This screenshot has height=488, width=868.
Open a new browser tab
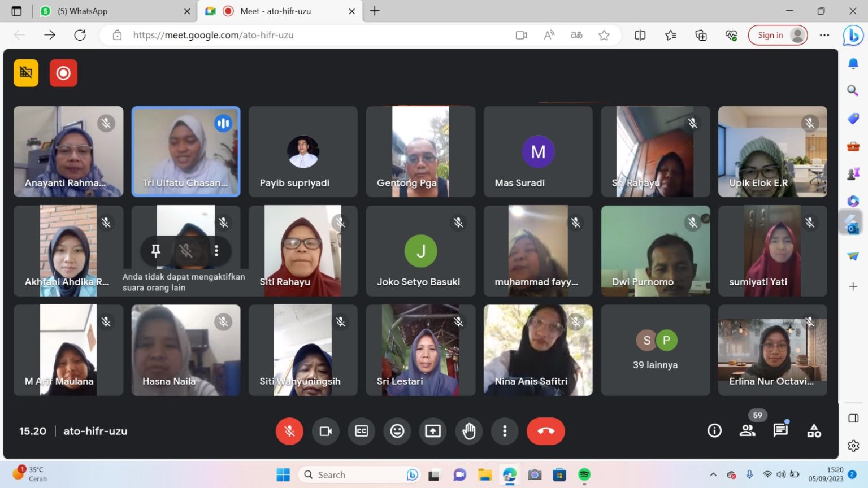[x=375, y=11]
